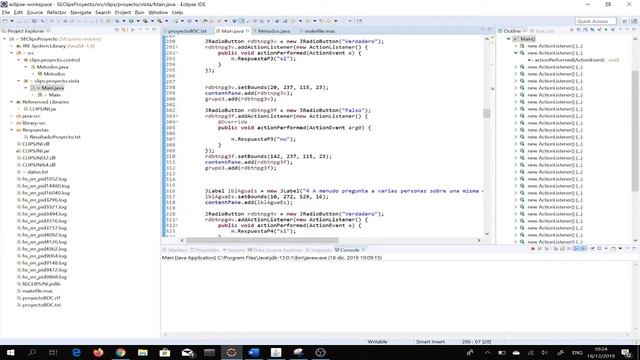Launch the Debug toolbar icon
The image size is (640, 360).
(117, 21)
